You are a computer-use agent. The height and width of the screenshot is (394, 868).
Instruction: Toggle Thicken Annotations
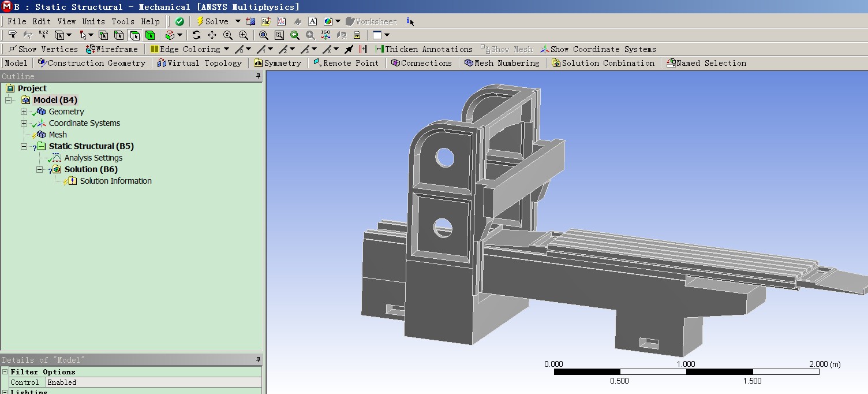424,49
